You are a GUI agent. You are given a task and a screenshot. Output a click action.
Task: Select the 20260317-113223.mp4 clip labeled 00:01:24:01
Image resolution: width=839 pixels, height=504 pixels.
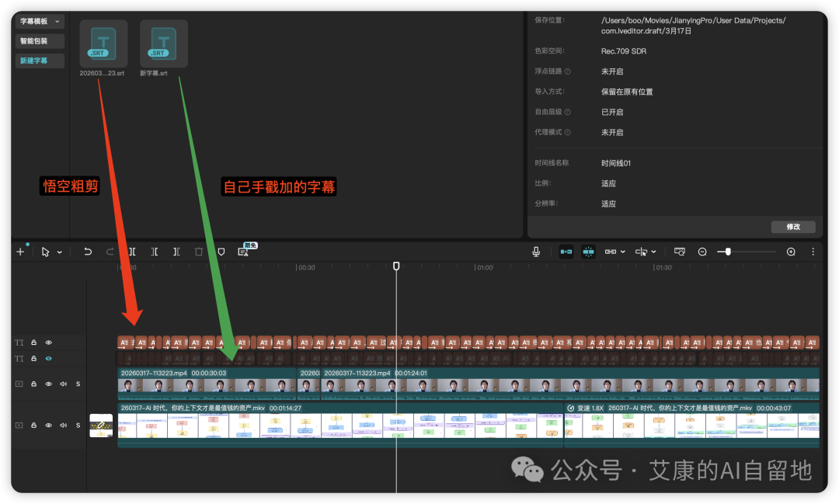[570, 384]
